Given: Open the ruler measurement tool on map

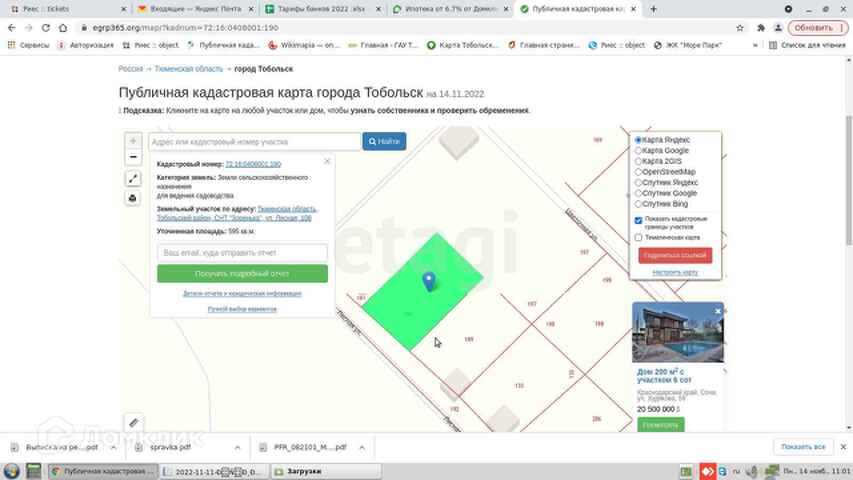Looking at the screenshot, I should click(x=134, y=422).
